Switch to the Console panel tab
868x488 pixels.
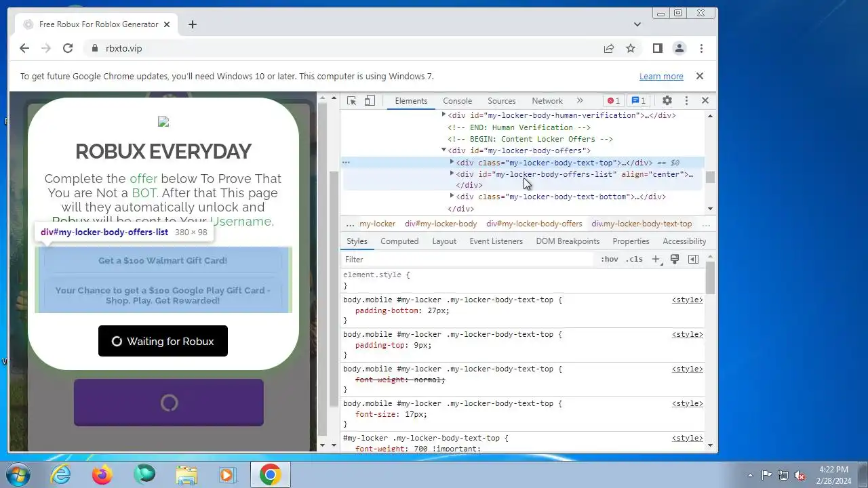point(458,100)
